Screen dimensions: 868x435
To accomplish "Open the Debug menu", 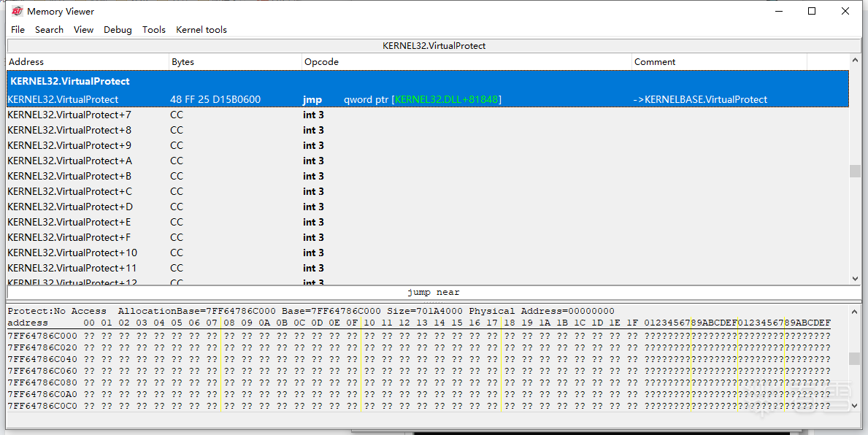I will (118, 30).
